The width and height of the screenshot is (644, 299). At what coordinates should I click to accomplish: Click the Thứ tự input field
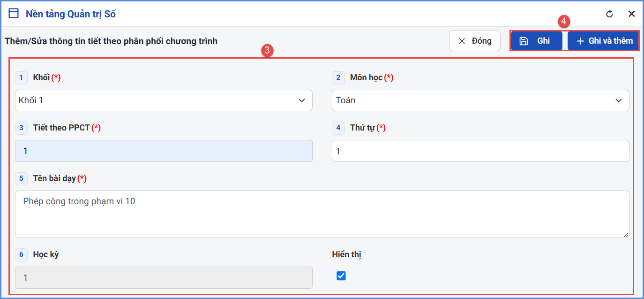(480, 151)
